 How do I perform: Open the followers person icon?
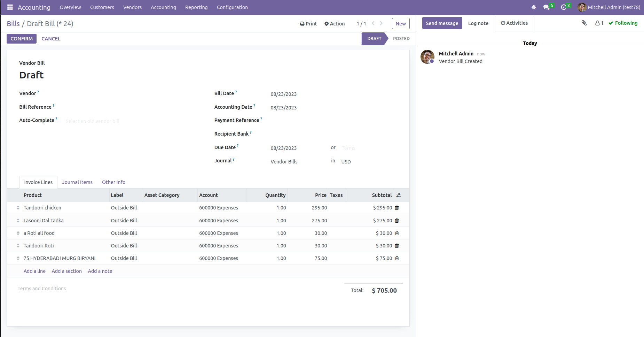pos(599,23)
